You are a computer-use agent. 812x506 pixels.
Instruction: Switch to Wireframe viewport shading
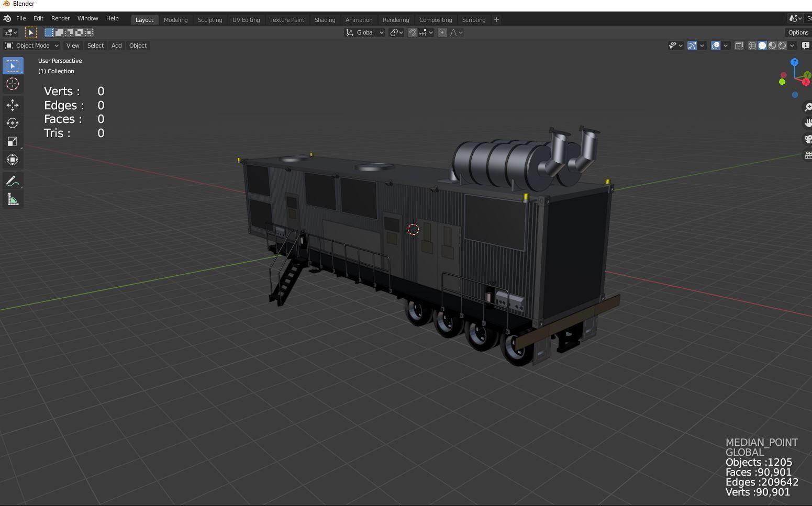click(x=752, y=46)
